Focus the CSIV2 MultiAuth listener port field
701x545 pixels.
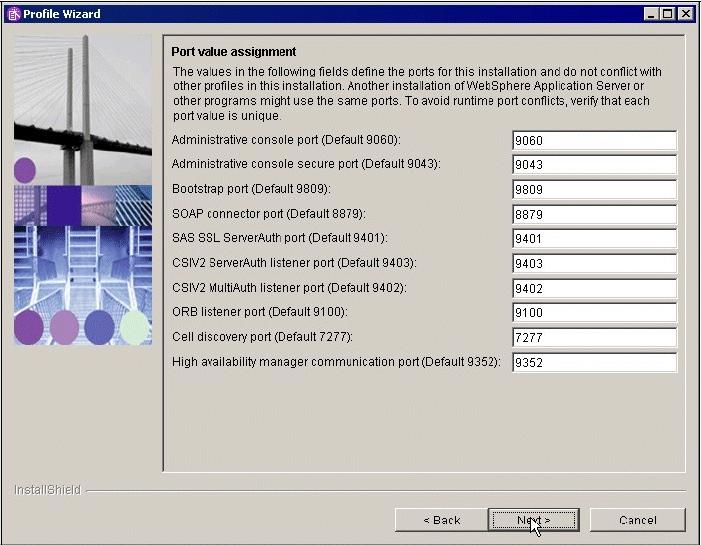[594, 288]
